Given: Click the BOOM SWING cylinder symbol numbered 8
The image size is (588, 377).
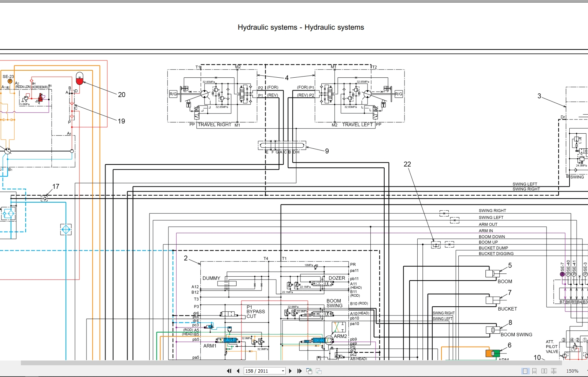Looking at the screenshot, I should coord(492,330).
